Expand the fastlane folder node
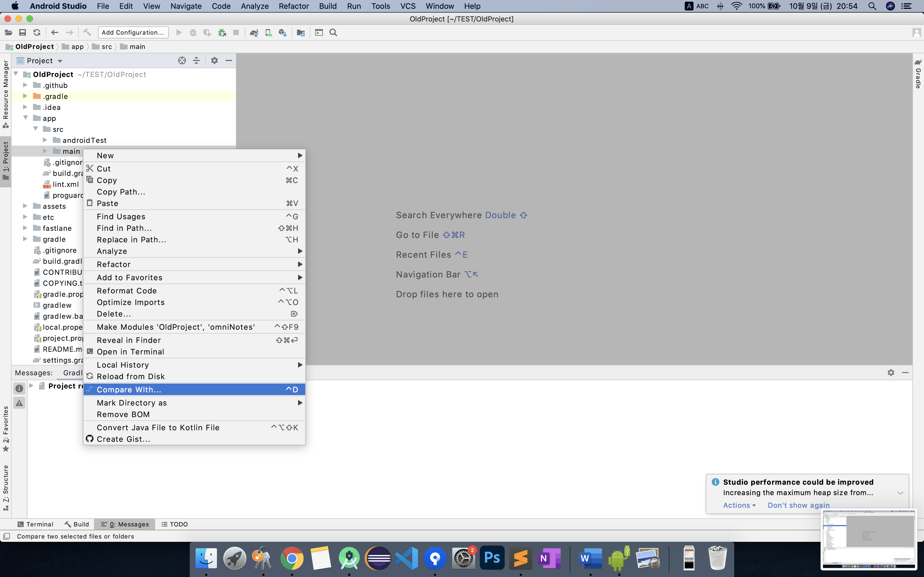The height and width of the screenshot is (577, 924). click(x=25, y=228)
